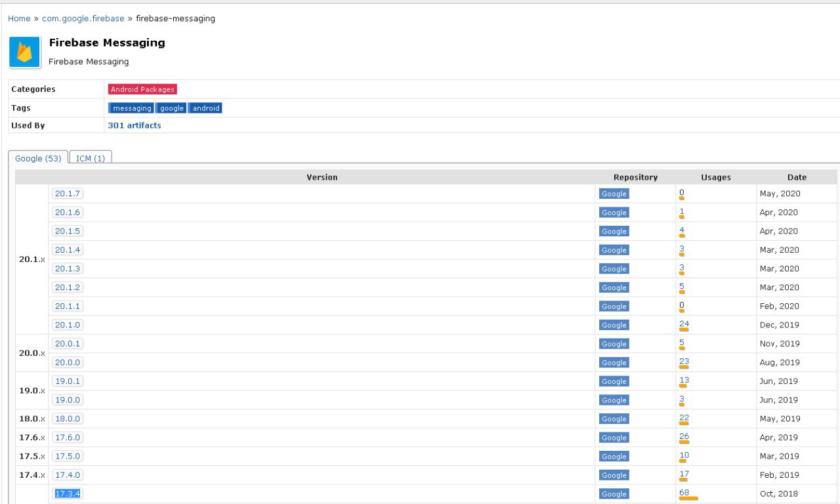
Task: Click Google repository badge for 20.1.0
Action: 614,325
